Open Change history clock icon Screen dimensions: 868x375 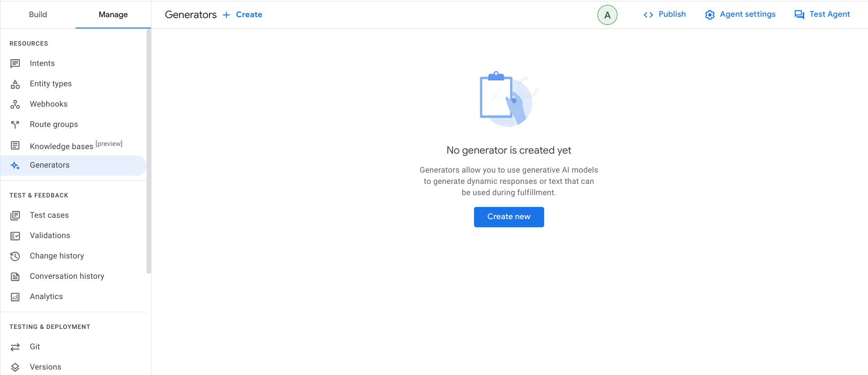pyautogui.click(x=15, y=256)
